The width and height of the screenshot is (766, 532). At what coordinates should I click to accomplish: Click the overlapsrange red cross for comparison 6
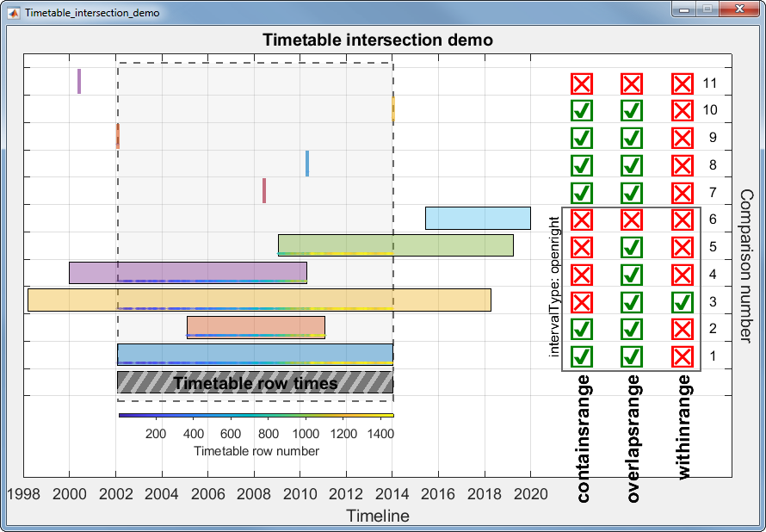click(x=632, y=220)
